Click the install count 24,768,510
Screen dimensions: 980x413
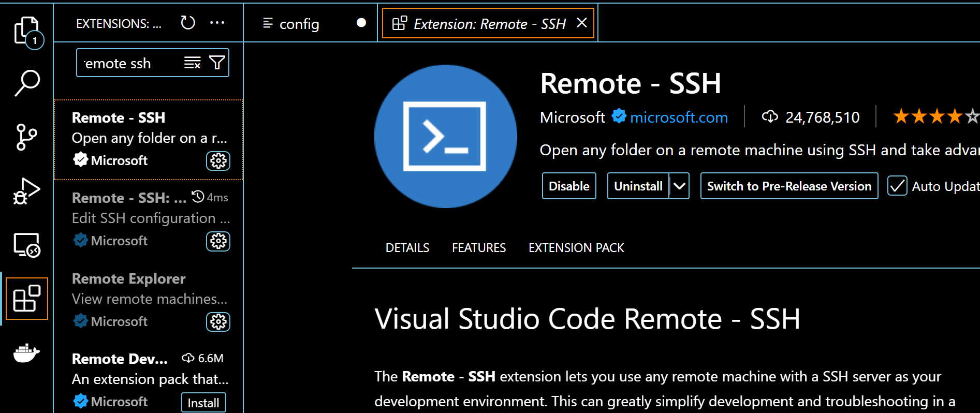811,117
